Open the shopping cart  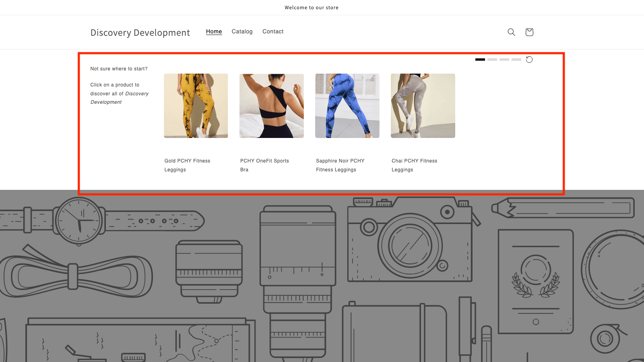(x=529, y=32)
